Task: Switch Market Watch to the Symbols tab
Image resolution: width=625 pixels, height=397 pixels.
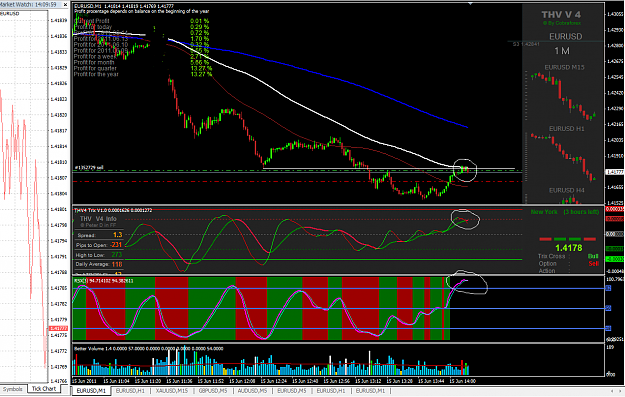Action: 12,389
